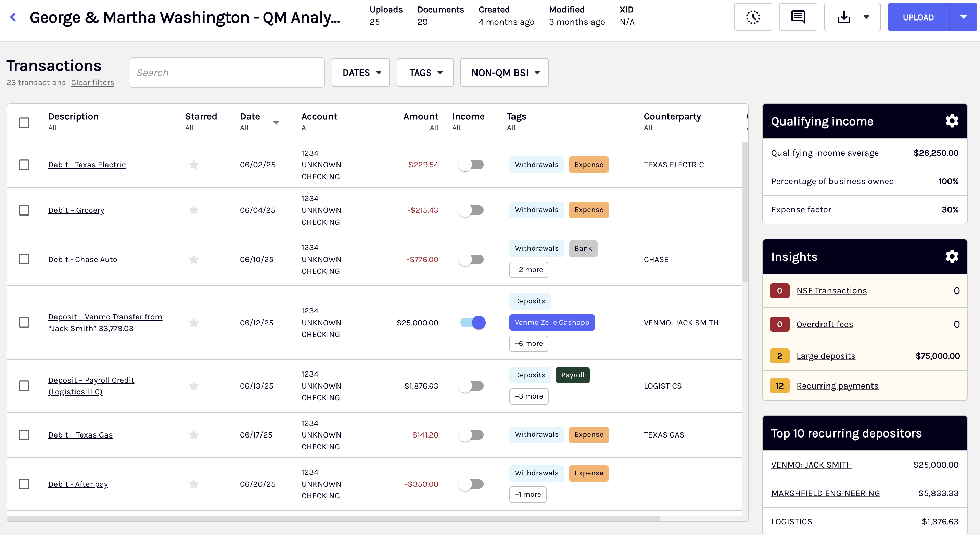The height and width of the screenshot is (535, 980).
Task: Check the Debit - Chase Auto row checkbox
Action: tap(24, 259)
